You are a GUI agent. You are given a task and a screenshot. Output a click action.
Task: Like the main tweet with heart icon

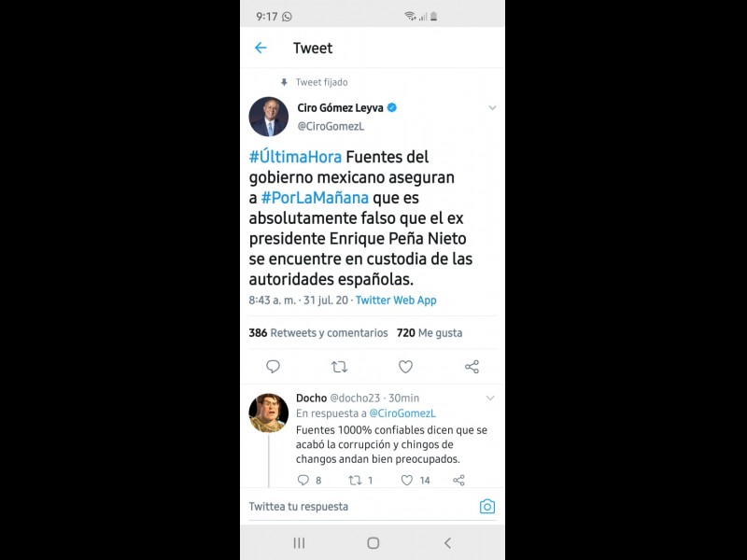click(x=405, y=367)
